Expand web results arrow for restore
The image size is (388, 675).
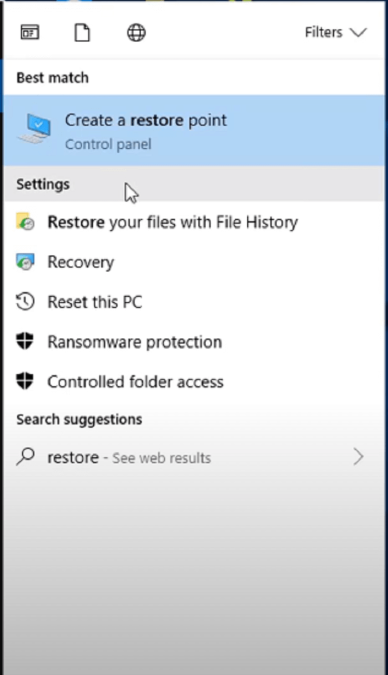358,457
